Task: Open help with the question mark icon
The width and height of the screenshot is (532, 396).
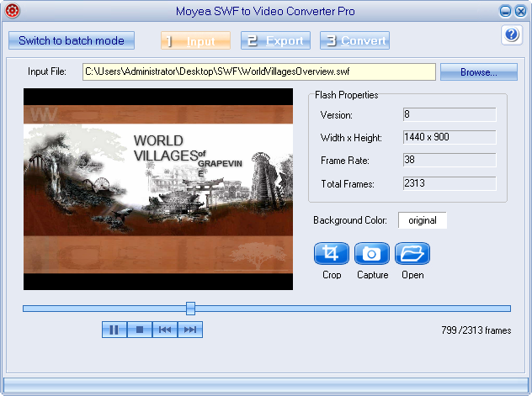Action: 511,34
